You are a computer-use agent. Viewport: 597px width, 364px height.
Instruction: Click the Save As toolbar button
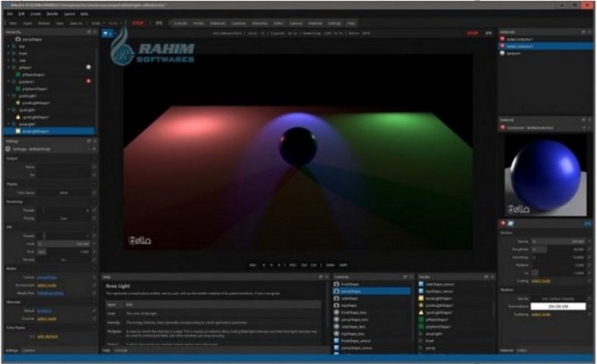[76, 23]
